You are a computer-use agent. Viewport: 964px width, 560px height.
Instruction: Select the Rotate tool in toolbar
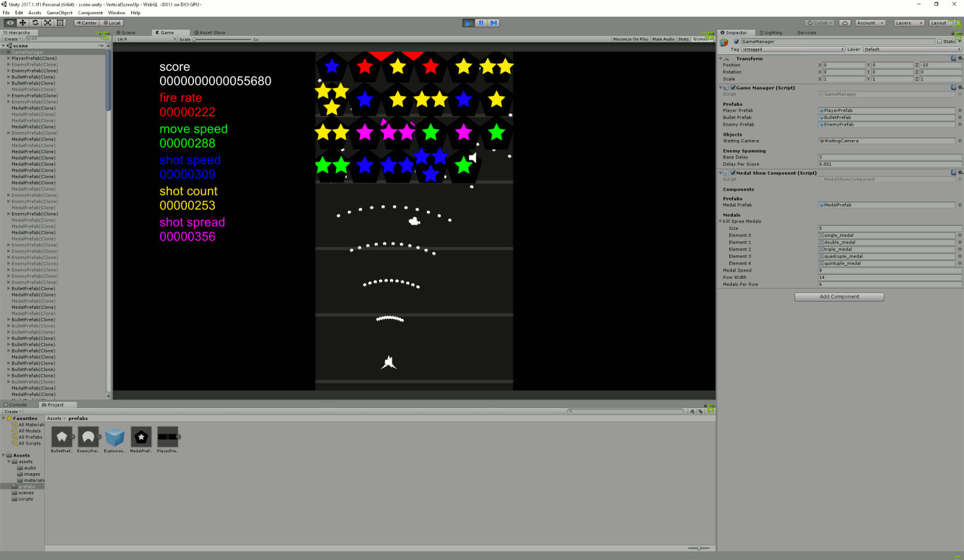point(35,23)
